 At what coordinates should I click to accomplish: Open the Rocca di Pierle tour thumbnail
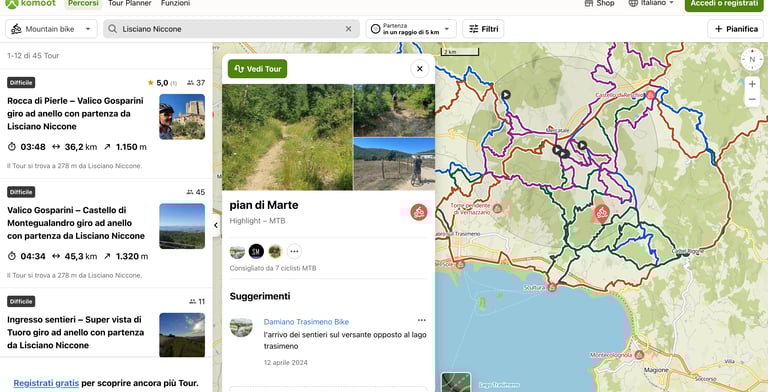pyautogui.click(x=182, y=117)
